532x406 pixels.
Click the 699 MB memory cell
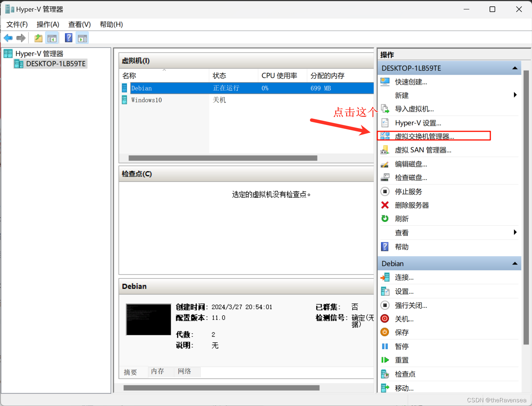321,88
